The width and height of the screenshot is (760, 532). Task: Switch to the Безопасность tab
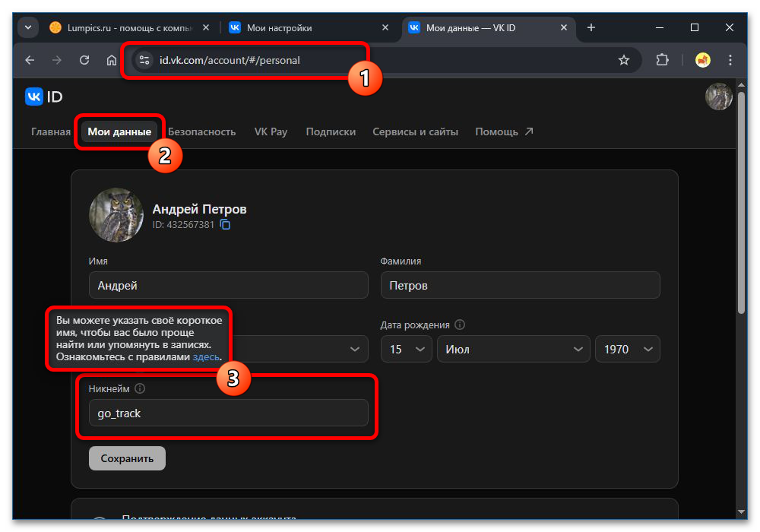coord(201,131)
